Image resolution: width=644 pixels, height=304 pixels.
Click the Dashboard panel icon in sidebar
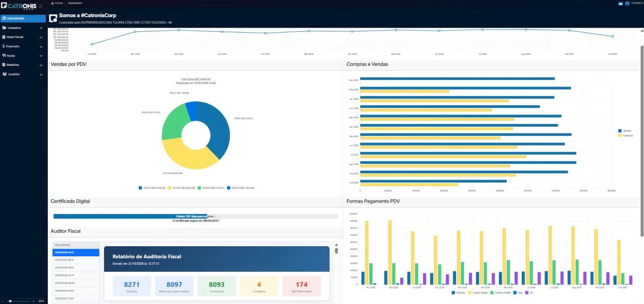[4, 19]
